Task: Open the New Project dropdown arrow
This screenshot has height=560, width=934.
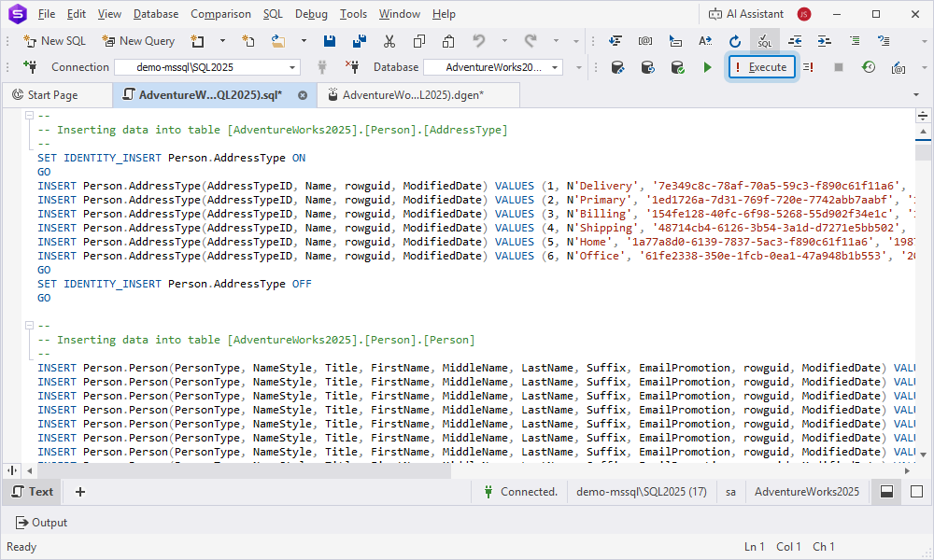Action: coord(222,41)
